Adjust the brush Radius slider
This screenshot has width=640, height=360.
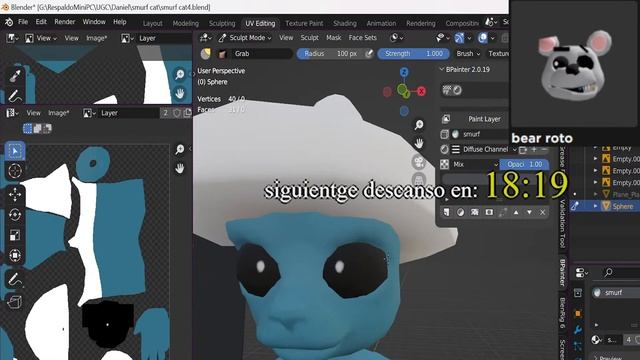335,53
